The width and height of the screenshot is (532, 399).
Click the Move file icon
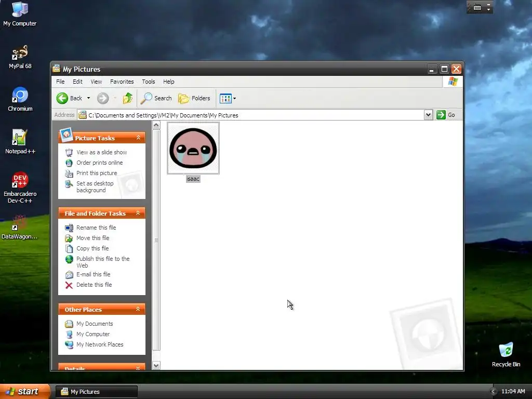click(x=69, y=238)
